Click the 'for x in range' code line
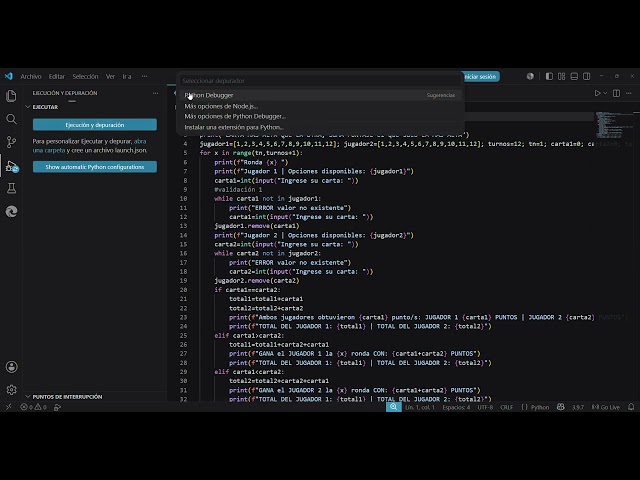640x480 pixels. click(251, 153)
